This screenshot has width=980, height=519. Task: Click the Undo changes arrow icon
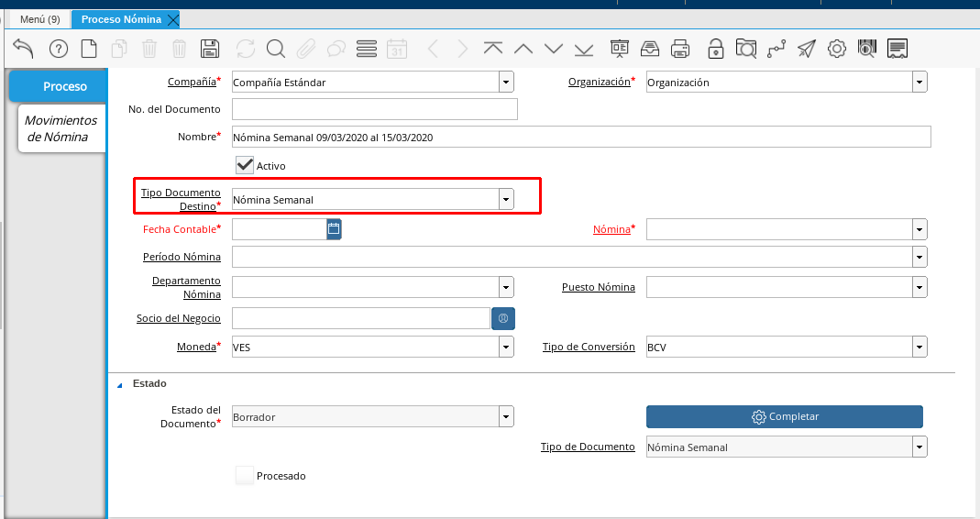point(24,49)
